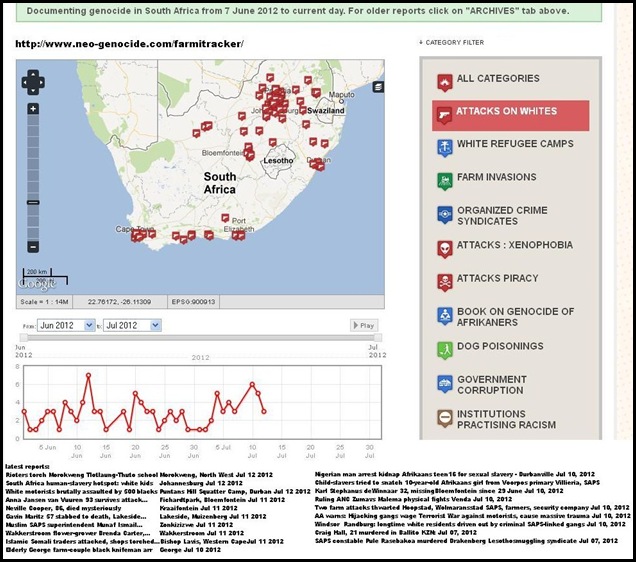This screenshot has width=636, height=562.
Task: Zoom out with the map minus button
Action: (33, 247)
